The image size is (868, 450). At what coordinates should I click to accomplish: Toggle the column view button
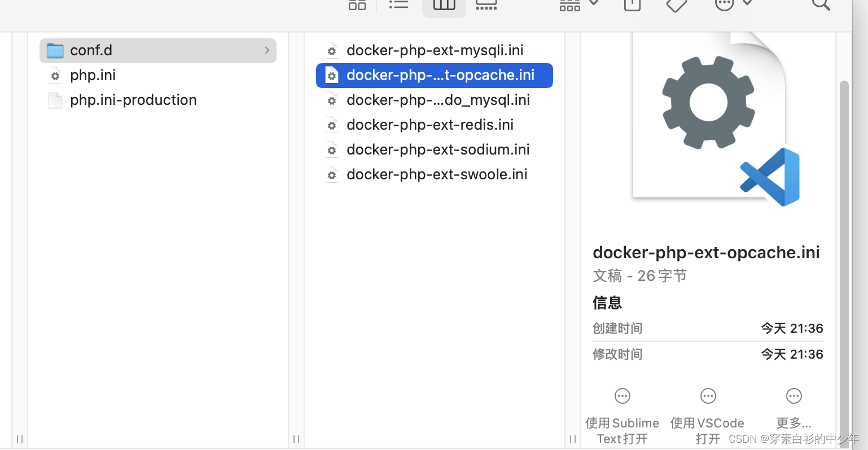444,5
